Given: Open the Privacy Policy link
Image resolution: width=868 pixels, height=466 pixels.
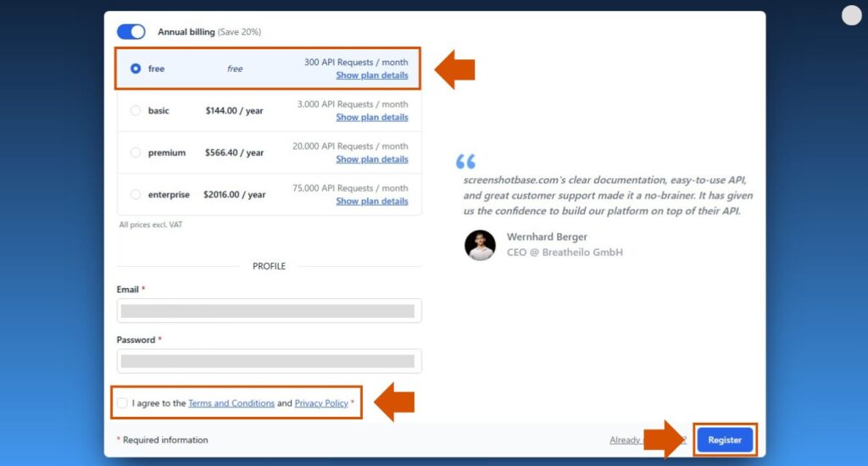Looking at the screenshot, I should click(321, 403).
